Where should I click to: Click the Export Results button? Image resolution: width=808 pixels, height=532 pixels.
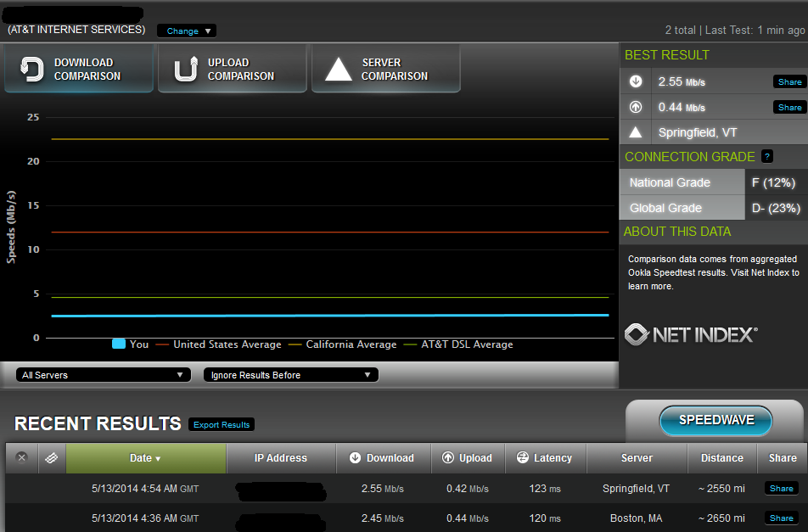222,424
